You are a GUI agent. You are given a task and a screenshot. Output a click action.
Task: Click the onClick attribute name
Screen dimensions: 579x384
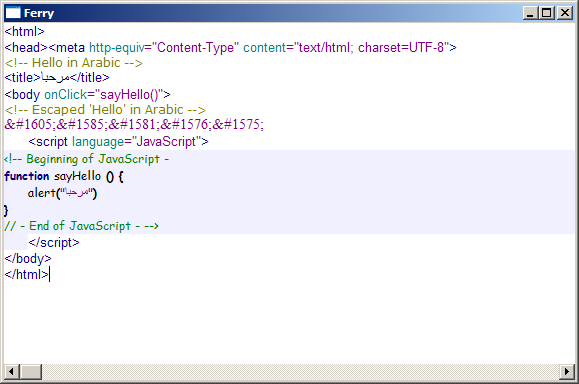[x=65, y=95]
